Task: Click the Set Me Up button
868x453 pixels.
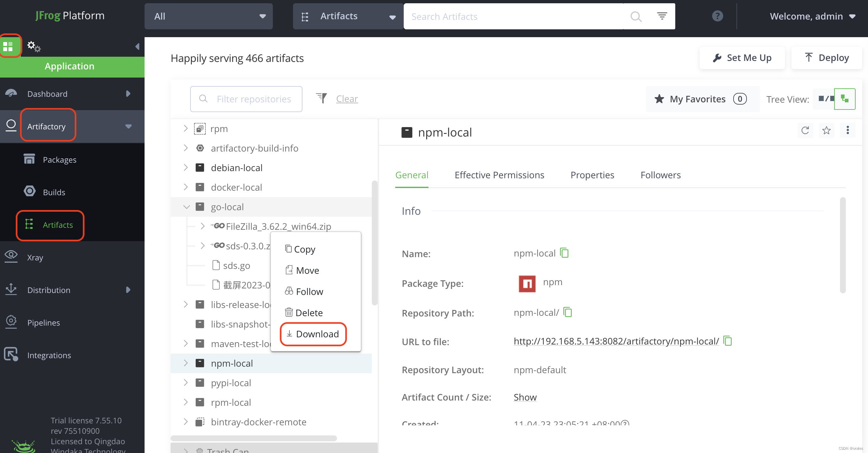Action: coord(742,58)
